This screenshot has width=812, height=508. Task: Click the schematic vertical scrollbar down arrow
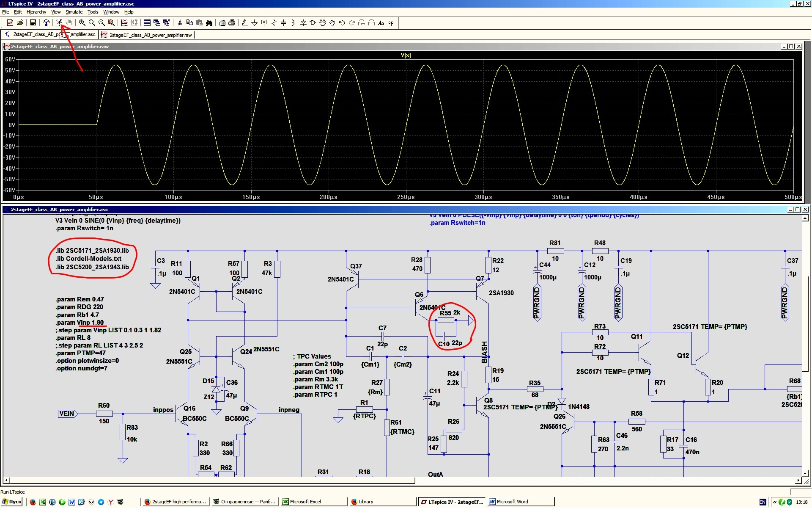tap(805, 474)
